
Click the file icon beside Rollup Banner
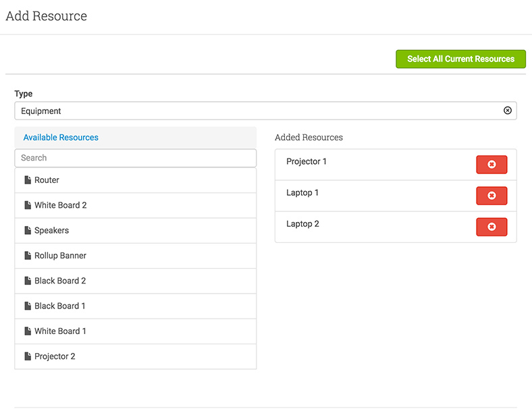(28, 255)
